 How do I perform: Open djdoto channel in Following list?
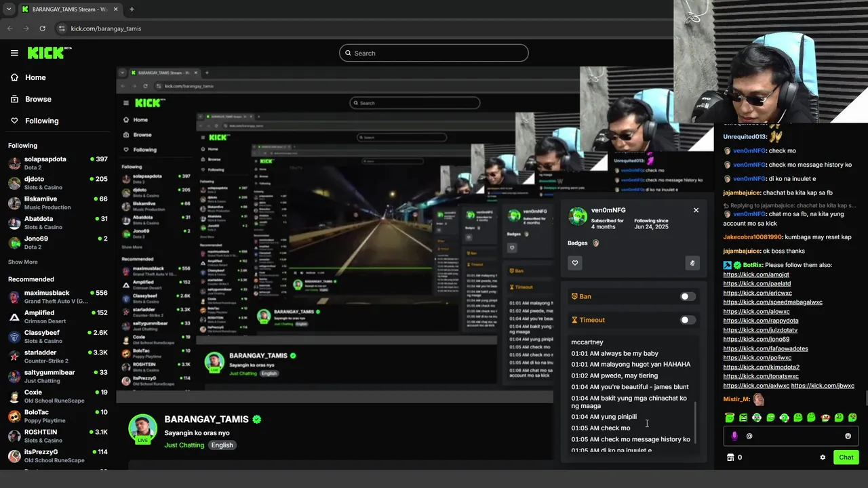(58, 183)
